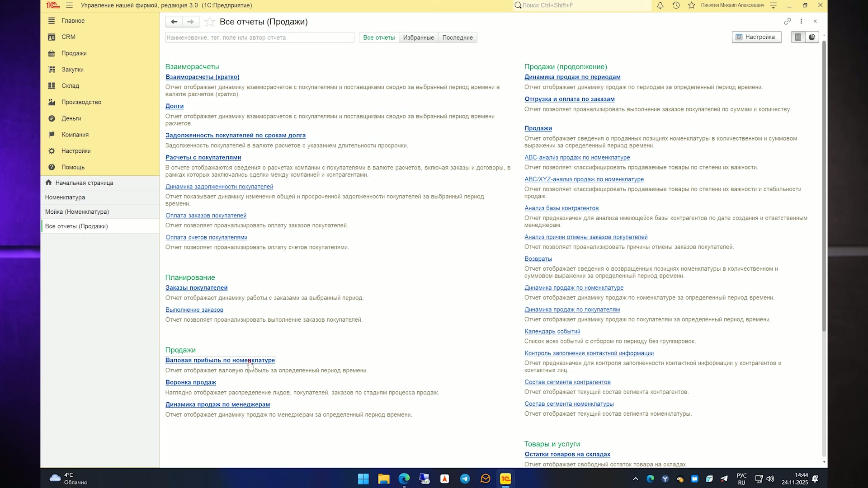This screenshot has width=868, height=488.
Task: Focus the report name search field
Action: [259, 38]
